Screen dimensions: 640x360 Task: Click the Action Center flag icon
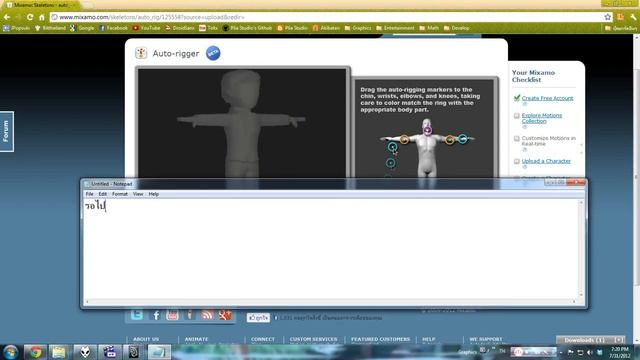(x=570, y=352)
